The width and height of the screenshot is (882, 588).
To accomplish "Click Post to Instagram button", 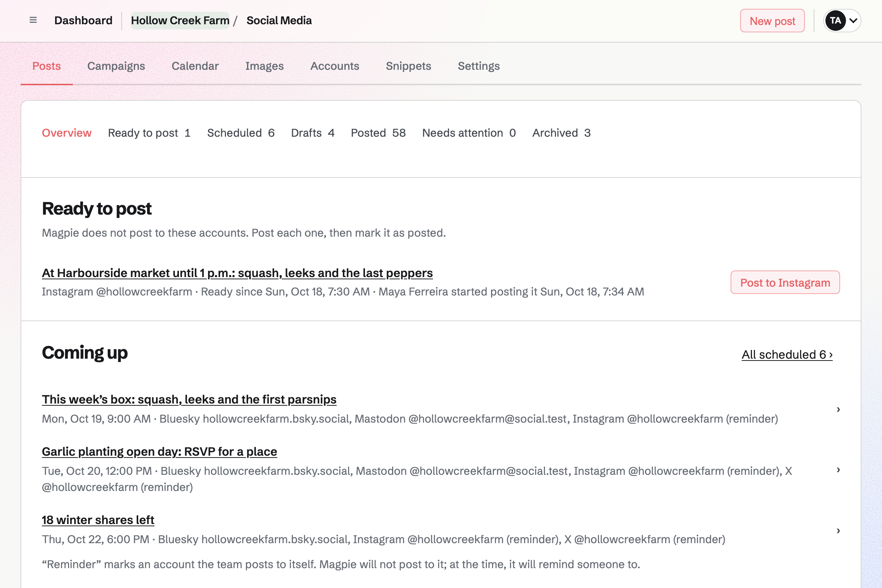I will pyautogui.click(x=785, y=282).
